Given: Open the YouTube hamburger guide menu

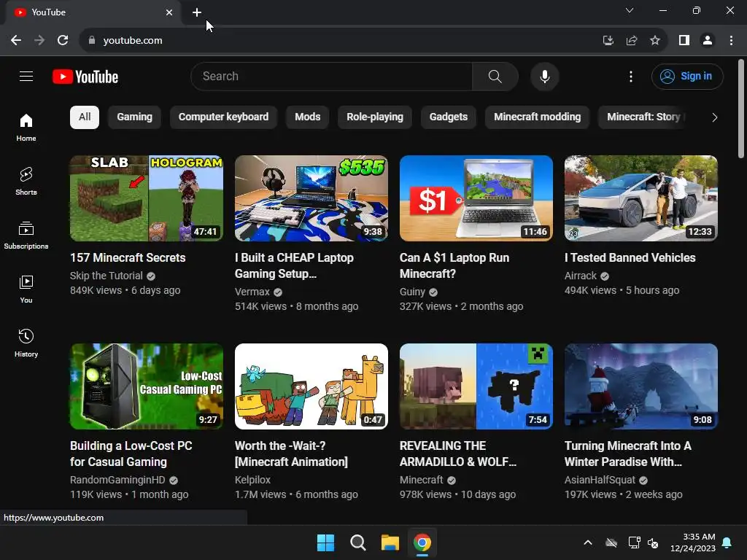Looking at the screenshot, I should (26, 76).
